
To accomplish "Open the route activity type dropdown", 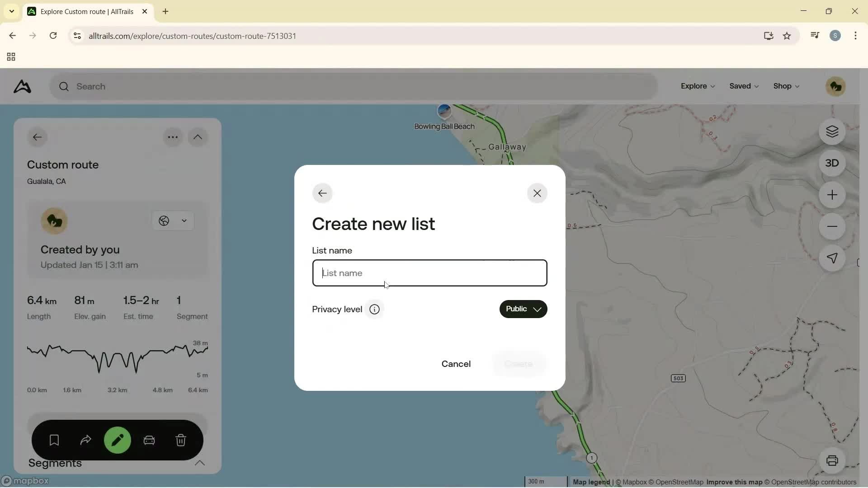I will point(173,221).
